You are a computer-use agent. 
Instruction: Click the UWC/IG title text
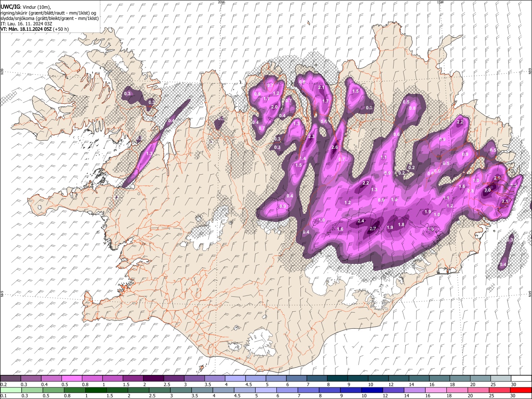(10, 7)
